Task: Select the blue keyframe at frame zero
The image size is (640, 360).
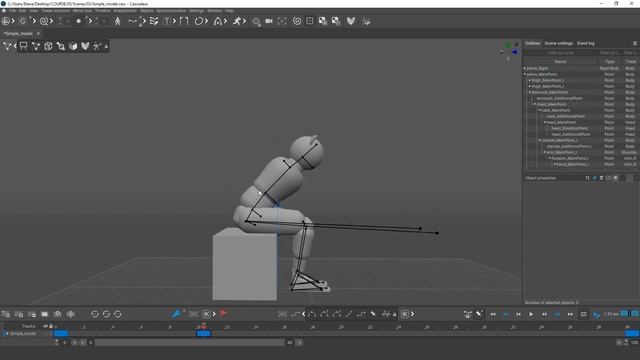Action: [x=61, y=333]
